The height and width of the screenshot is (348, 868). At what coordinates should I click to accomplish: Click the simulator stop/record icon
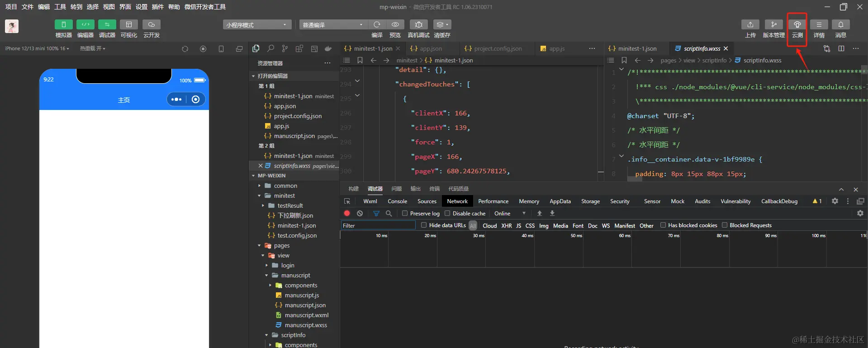[x=203, y=49]
